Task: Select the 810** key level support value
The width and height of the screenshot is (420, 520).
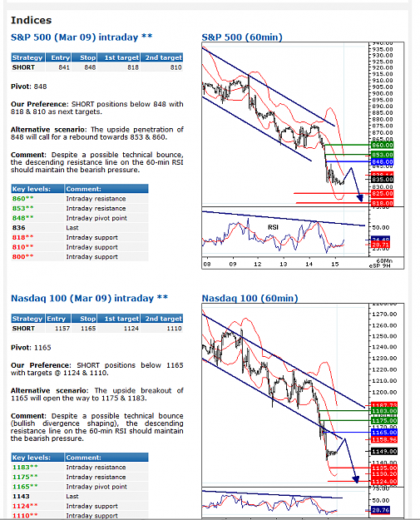Action: [x=23, y=247]
